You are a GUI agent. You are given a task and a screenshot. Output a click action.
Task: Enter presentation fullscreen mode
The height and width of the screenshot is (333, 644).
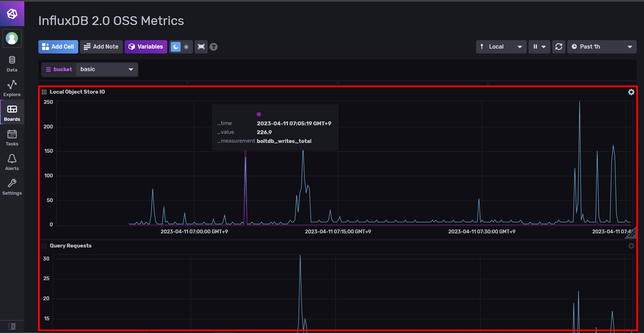tap(201, 47)
